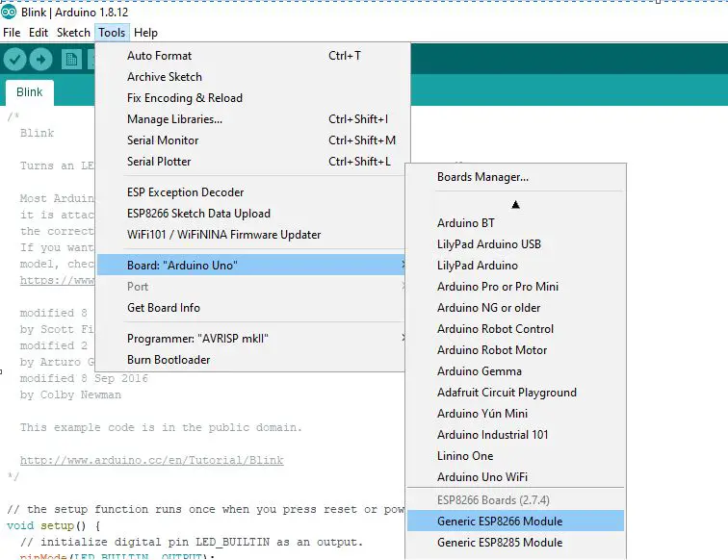
Task: Click the arduino.cc/en/Tutorial/Blink link in code
Action: (151, 460)
